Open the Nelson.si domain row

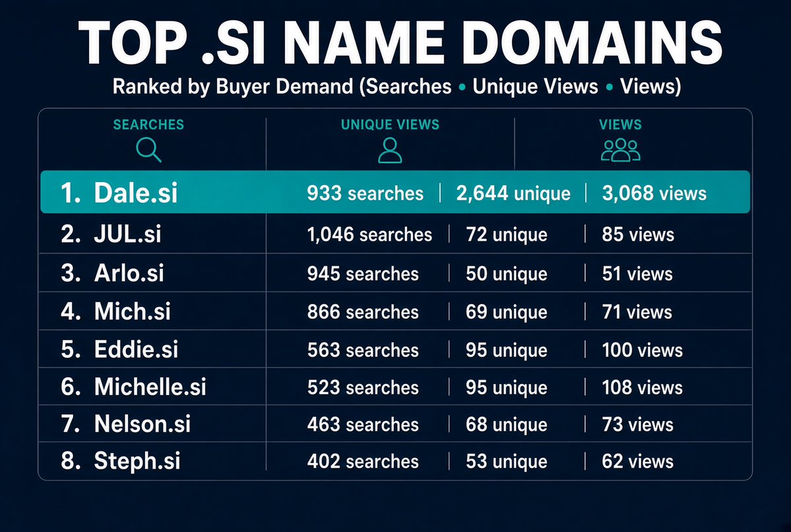395,424
